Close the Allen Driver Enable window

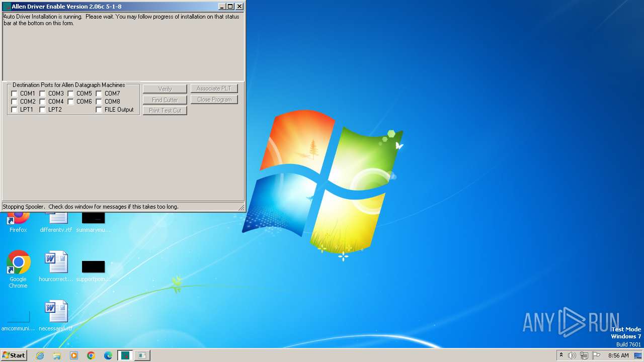pyautogui.click(x=239, y=7)
